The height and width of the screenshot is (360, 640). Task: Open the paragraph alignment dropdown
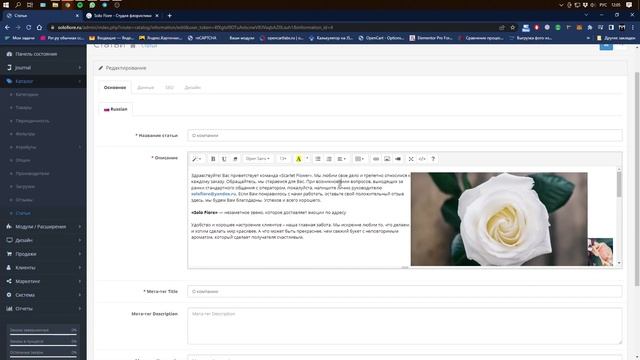click(x=342, y=159)
